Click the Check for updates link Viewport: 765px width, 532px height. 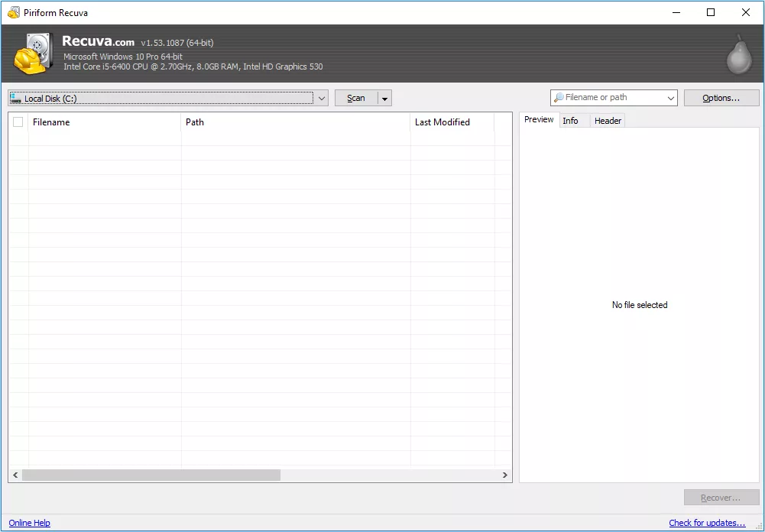coord(707,523)
